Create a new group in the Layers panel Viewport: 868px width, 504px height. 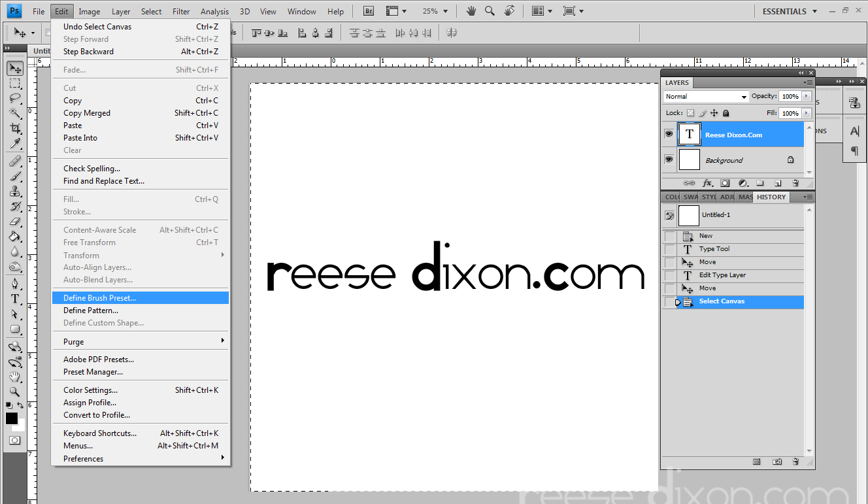759,184
